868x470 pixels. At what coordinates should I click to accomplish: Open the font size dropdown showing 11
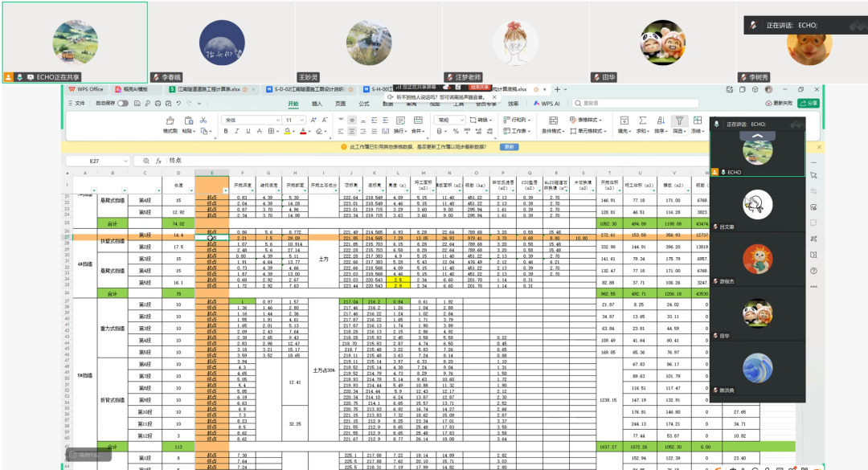[x=293, y=120]
